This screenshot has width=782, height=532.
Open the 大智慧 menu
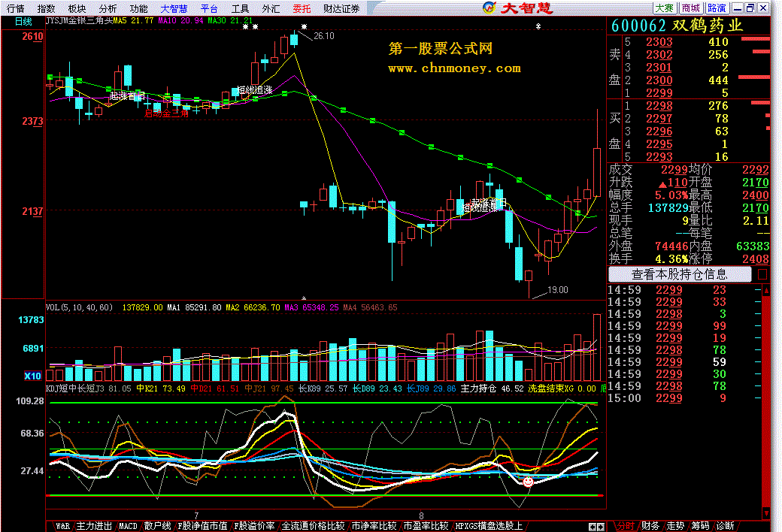tap(174, 8)
